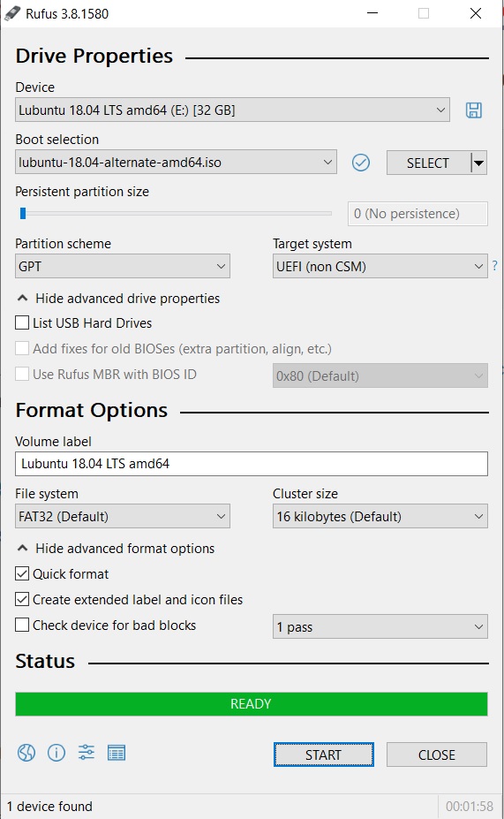
Task: Open the SELECT button split arrow
Action: 479,163
